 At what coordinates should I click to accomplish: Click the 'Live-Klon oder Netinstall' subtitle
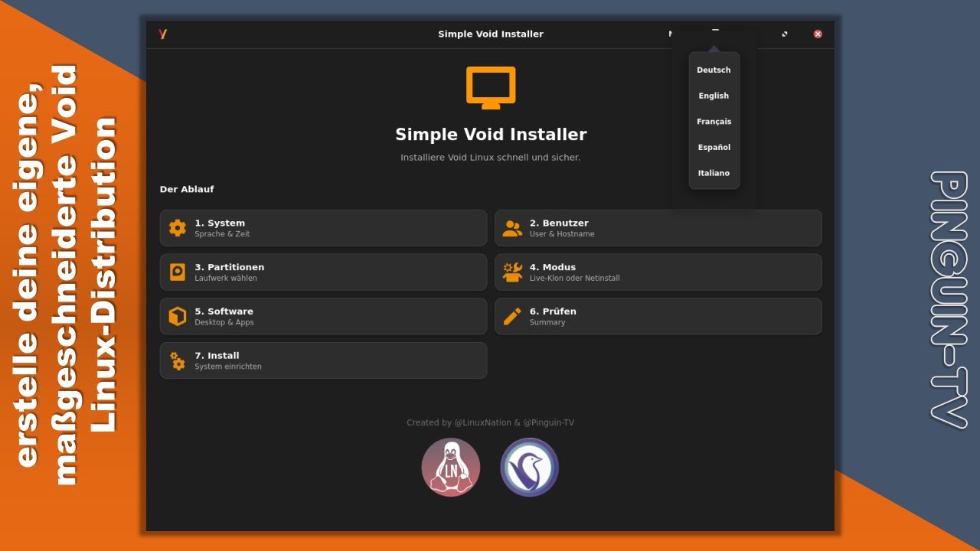(x=575, y=278)
